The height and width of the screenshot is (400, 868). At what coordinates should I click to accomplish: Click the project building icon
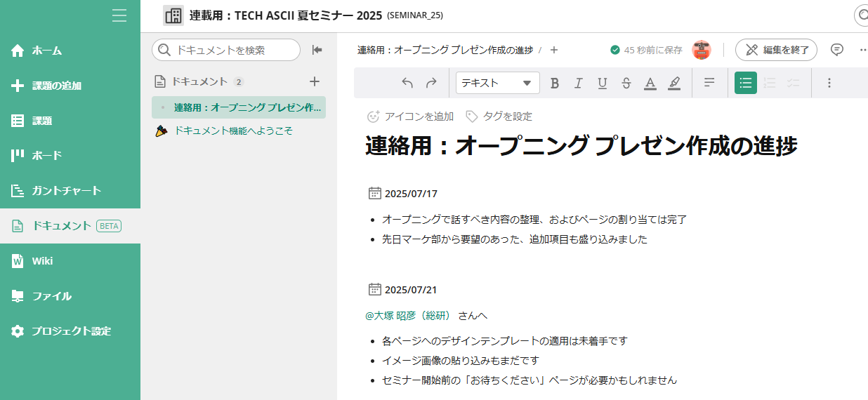[173, 15]
